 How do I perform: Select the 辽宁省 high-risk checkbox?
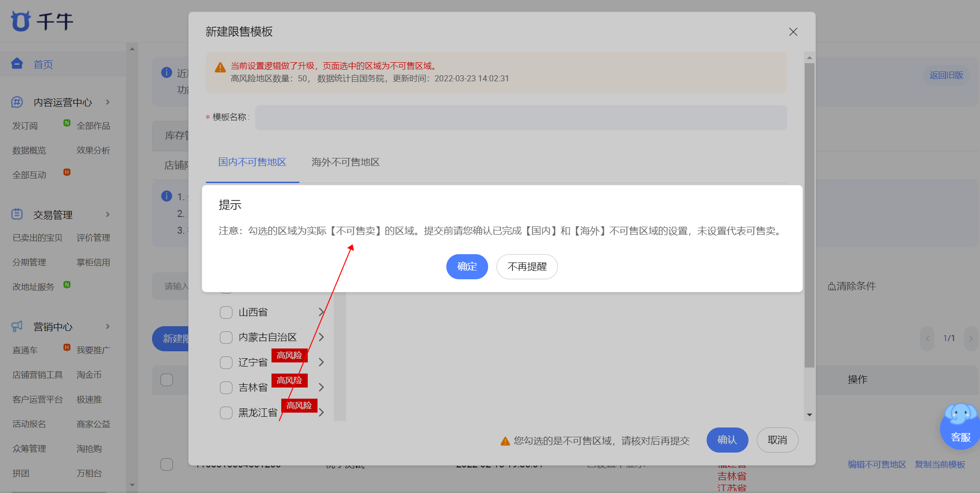pyautogui.click(x=226, y=362)
